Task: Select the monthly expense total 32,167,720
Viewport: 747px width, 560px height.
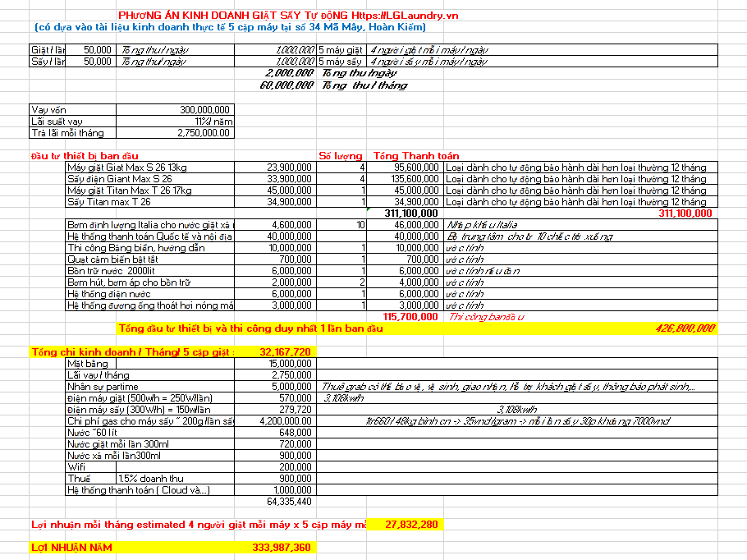Action: tap(285, 351)
